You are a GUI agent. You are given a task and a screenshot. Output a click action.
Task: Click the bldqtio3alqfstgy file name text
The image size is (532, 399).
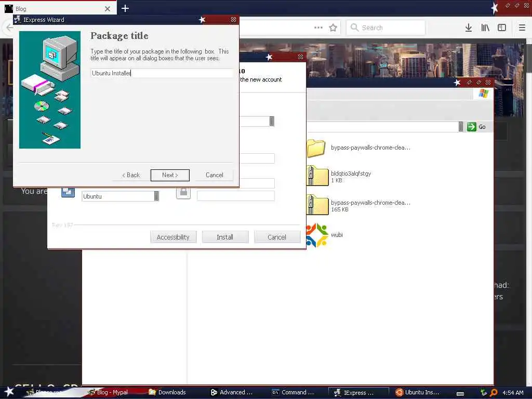pyautogui.click(x=351, y=174)
